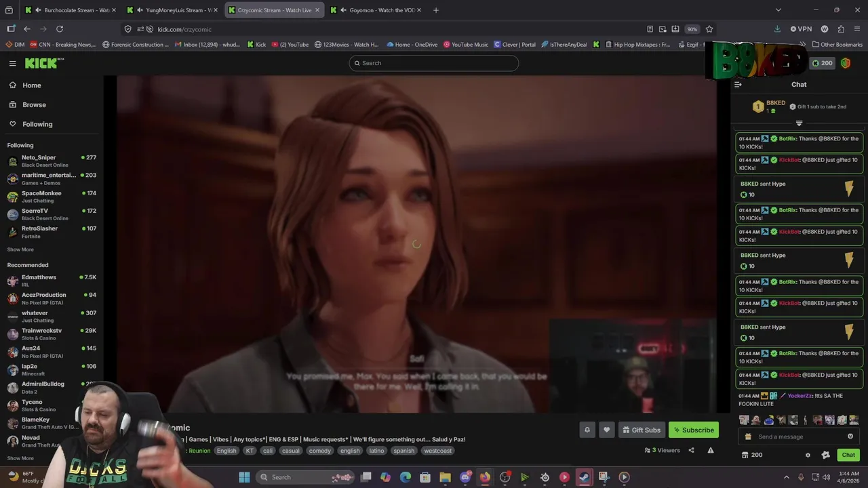Open the YouTube Music bookmark

(466, 45)
